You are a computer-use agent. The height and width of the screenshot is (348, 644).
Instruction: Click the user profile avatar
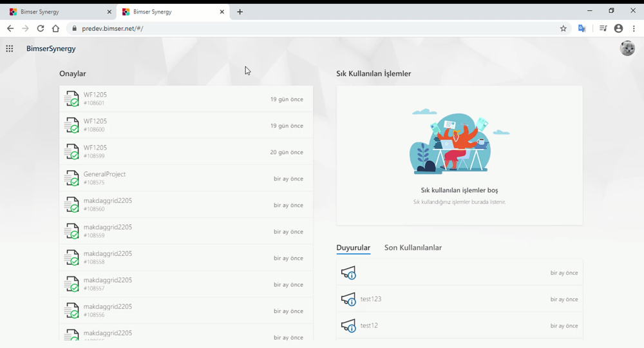tap(627, 48)
